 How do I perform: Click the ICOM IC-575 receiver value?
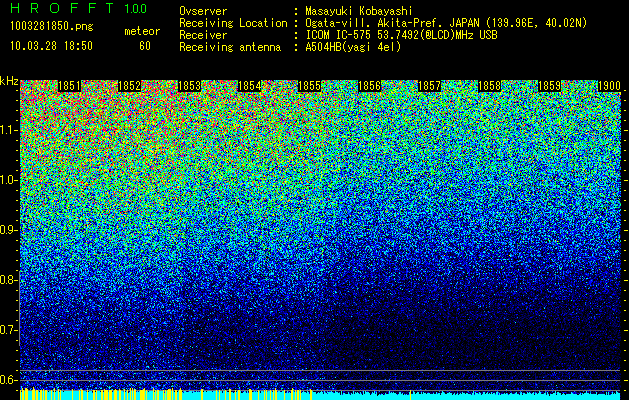(x=401, y=35)
